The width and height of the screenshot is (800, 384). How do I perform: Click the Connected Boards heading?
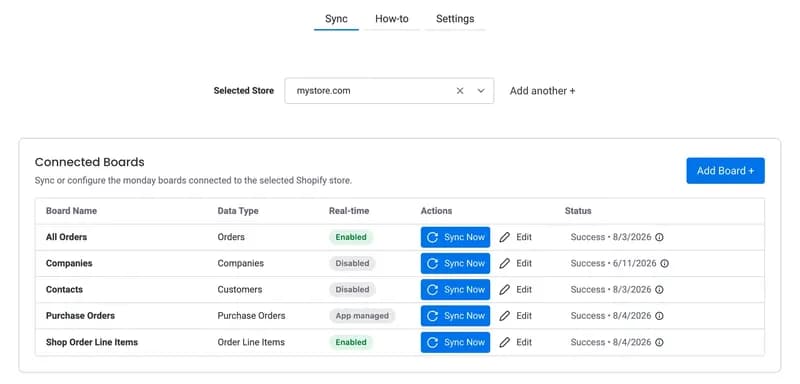(x=90, y=162)
